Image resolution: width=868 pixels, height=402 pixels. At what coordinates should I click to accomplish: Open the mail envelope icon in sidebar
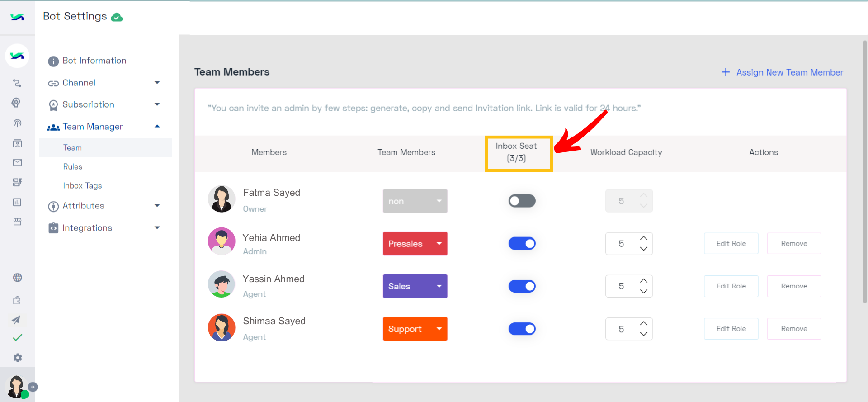pyautogui.click(x=18, y=162)
